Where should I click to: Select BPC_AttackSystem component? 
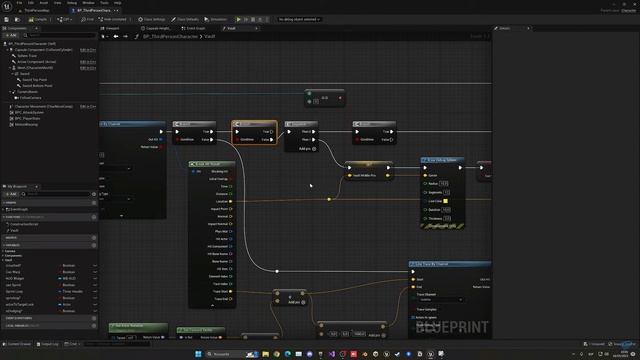pyautogui.click(x=29, y=112)
